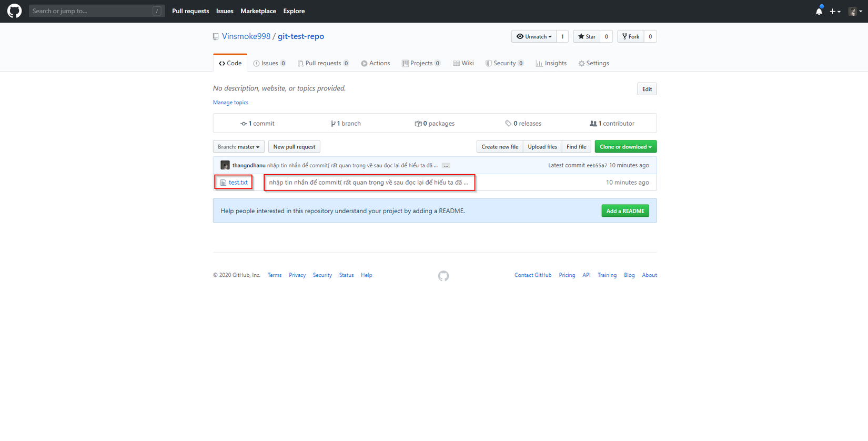This screenshot has width=868, height=441.
Task: Open the Projects tab
Action: coord(421,63)
